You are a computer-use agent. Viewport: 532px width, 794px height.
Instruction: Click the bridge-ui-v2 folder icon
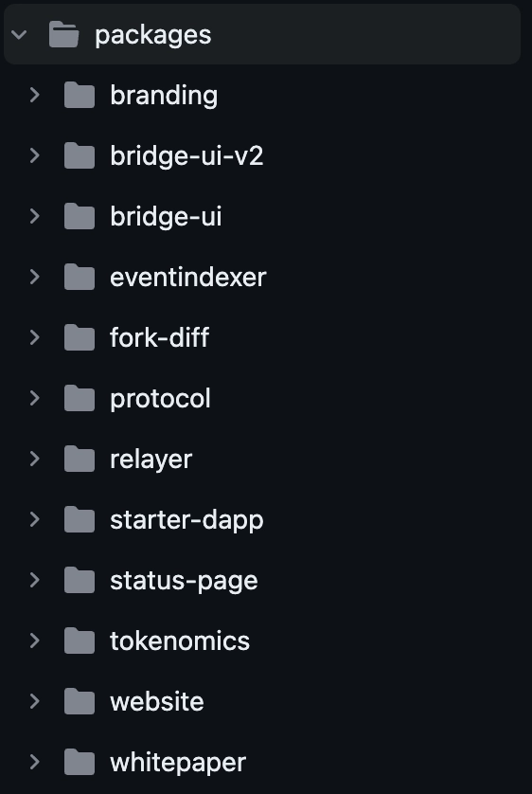tap(80, 155)
